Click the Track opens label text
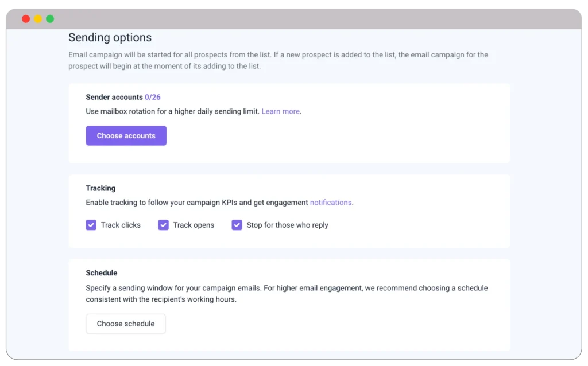 [194, 225]
